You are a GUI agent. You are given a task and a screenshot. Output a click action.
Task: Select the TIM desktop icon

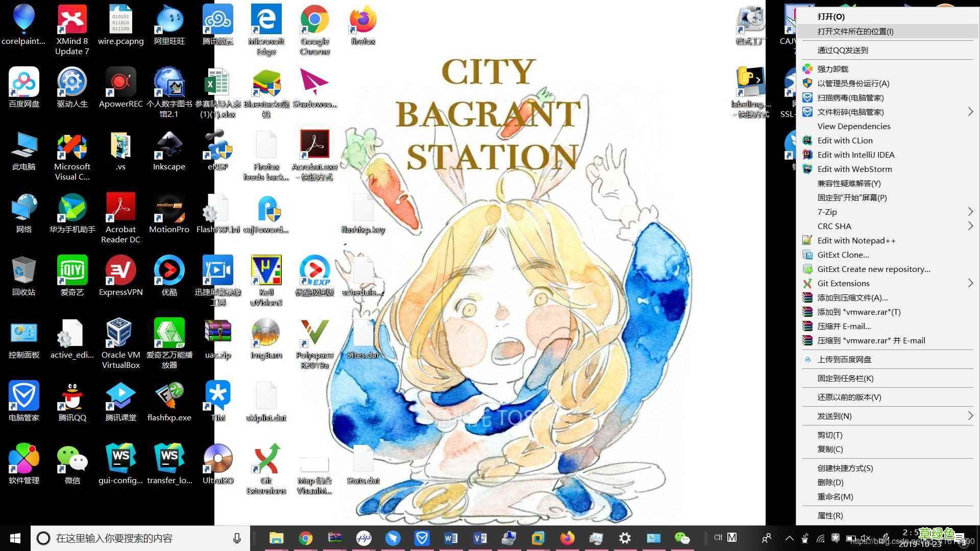pyautogui.click(x=217, y=401)
